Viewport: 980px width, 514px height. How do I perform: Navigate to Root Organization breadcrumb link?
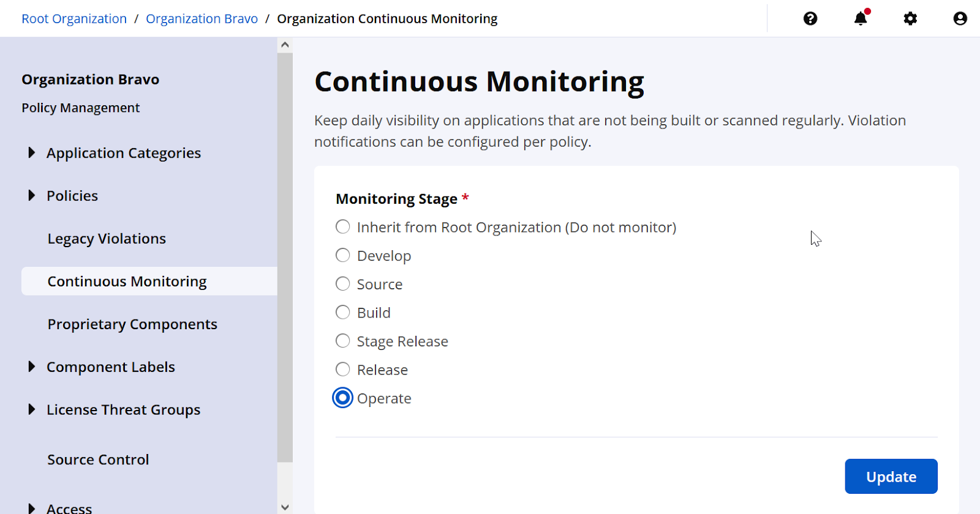pos(74,19)
